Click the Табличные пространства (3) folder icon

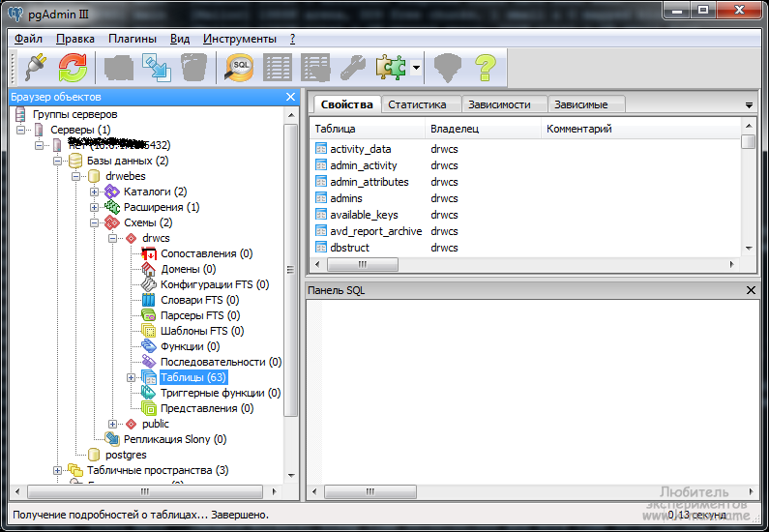pos(75,470)
